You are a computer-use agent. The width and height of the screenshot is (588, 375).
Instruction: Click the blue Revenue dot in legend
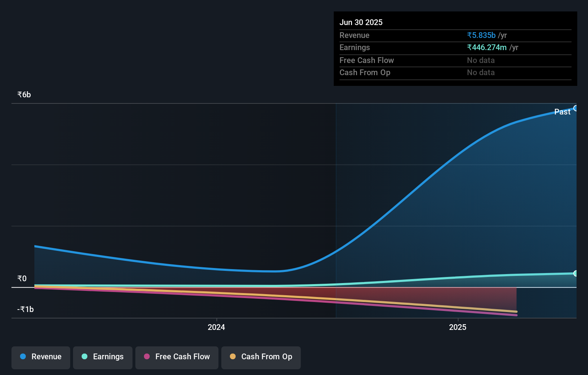click(x=23, y=357)
